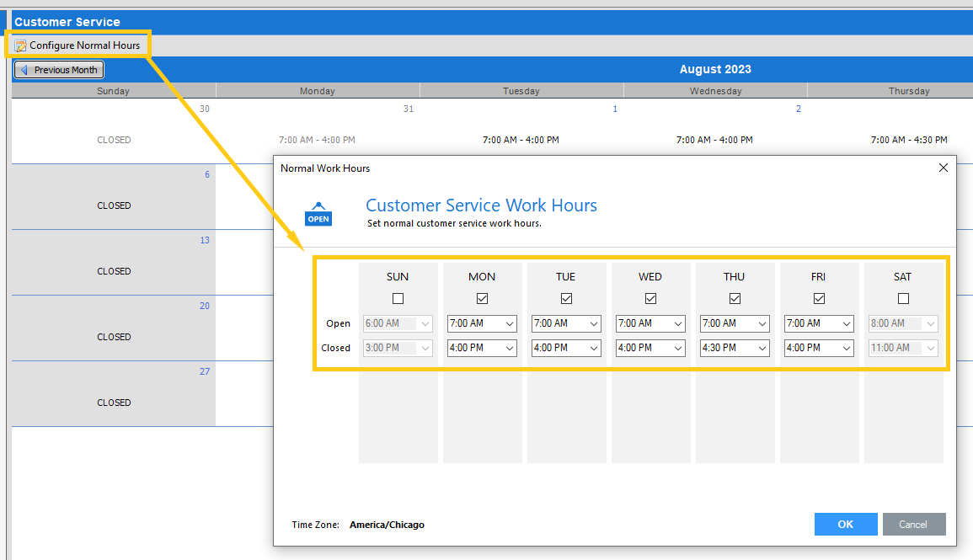Screen dimensions: 973x560
Task: Open the Monday Closed time dropdown
Action: point(482,348)
